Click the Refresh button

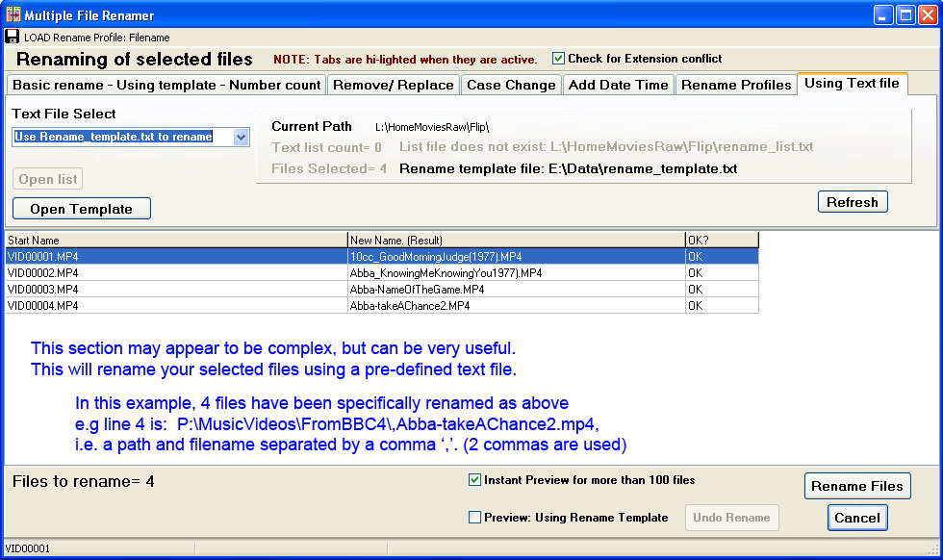pos(853,202)
